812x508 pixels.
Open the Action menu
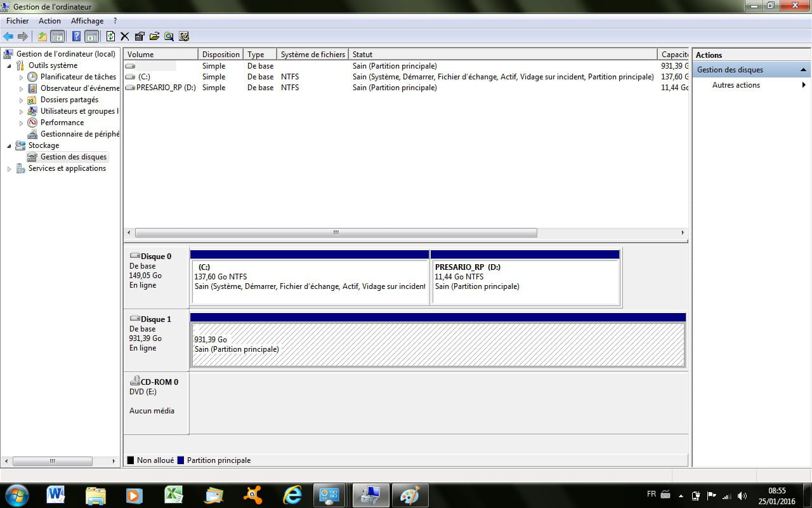(49, 21)
